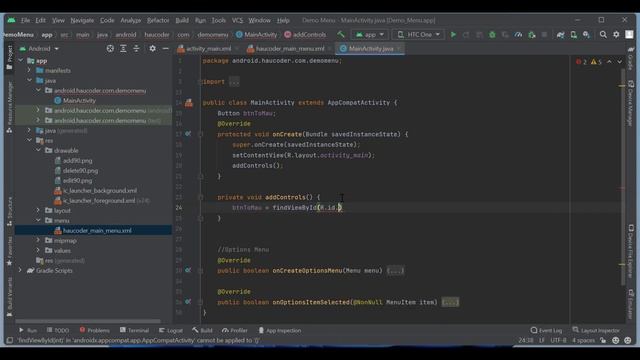Viewport: 640px width, 360px height.
Task: Open Project panel options gear
Action: pos(152,49)
